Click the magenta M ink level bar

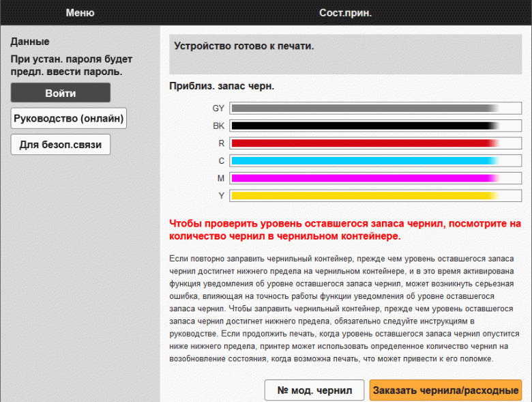[375, 178]
